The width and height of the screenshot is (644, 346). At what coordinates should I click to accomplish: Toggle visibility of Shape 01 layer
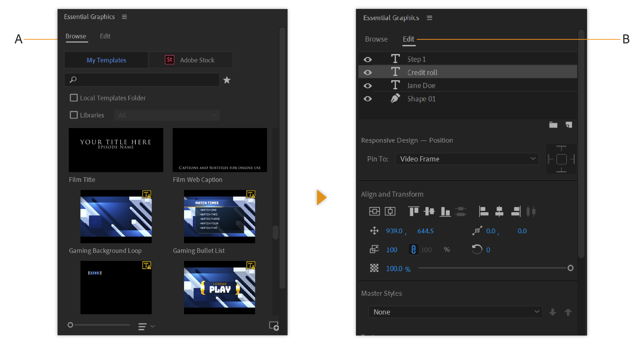coord(368,99)
